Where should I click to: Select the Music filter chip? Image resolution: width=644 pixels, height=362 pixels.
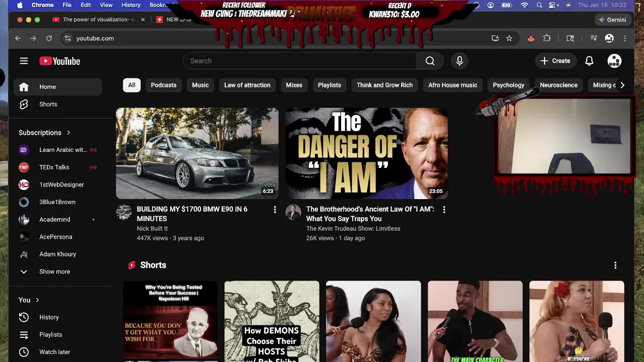tap(200, 85)
